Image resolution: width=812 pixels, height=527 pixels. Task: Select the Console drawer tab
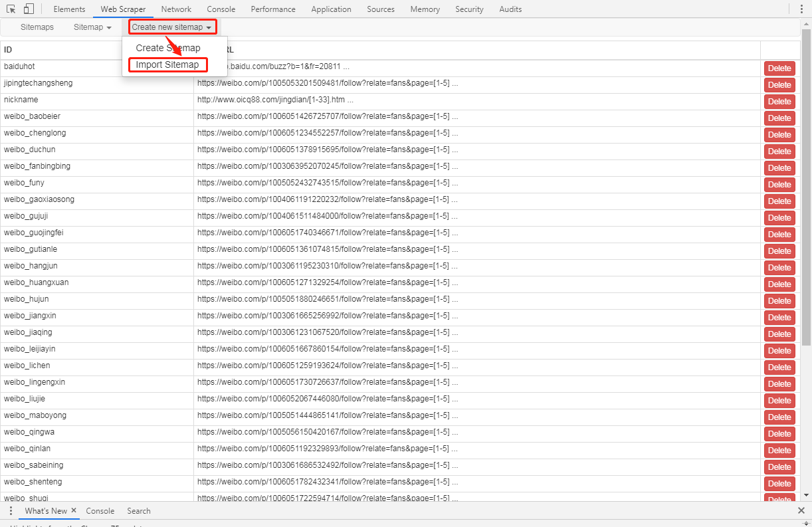(100, 511)
